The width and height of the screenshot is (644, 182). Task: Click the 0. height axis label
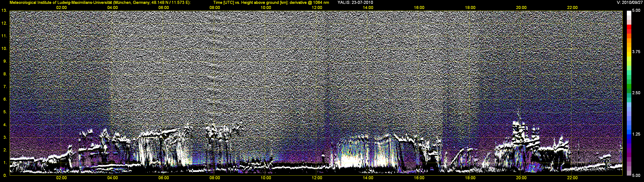pos(5,175)
